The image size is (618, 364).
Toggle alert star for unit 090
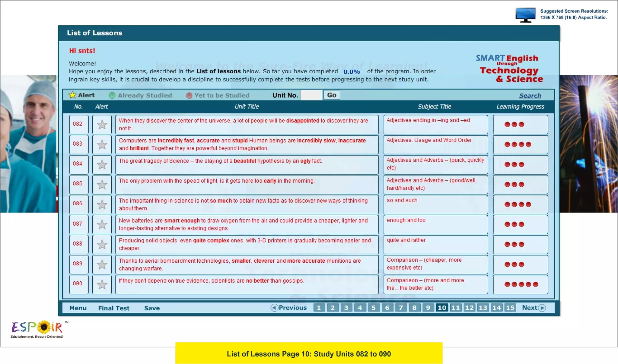click(102, 284)
